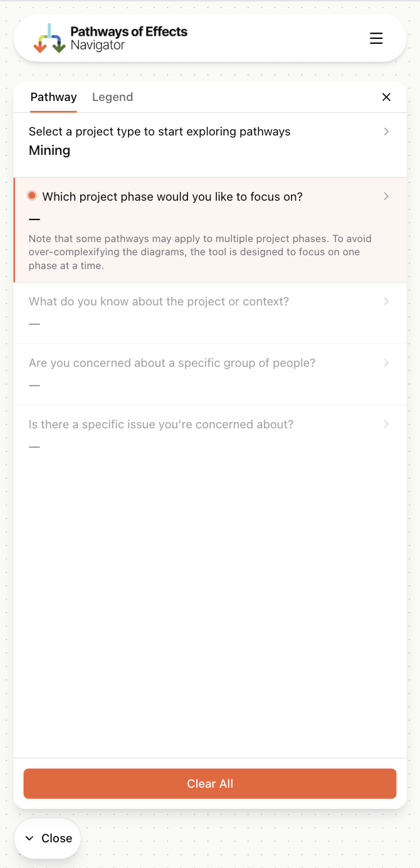
Task: Open the hamburger navigation menu
Action: pos(376,38)
